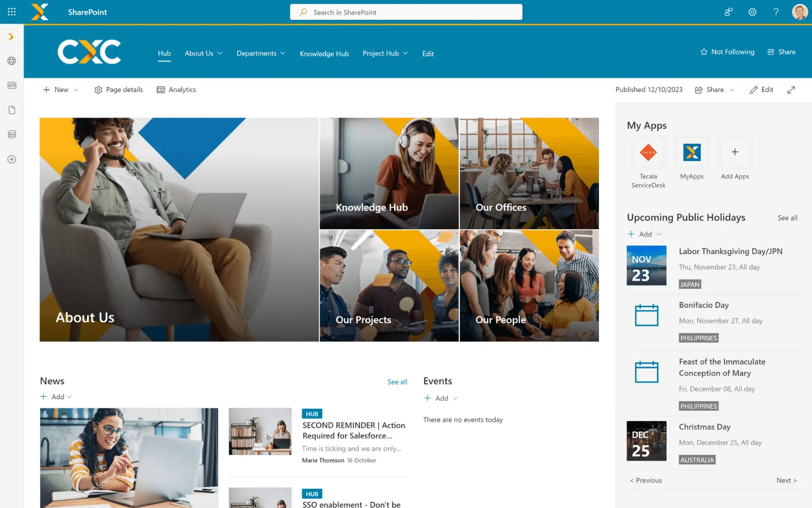Go to Next holidays page
The image size is (812, 508).
787,480
